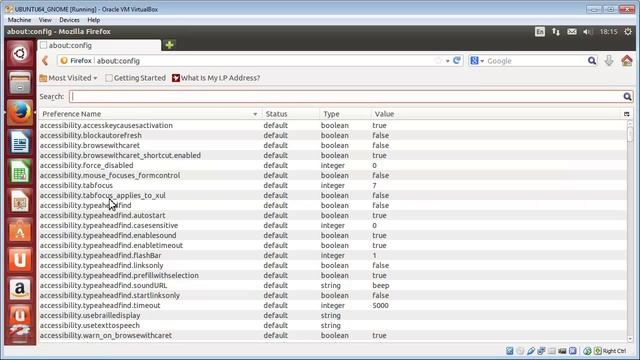Viewport: 640px width, 360px height.
Task: Sort by Preference Name header
Action: pyautogui.click(x=150, y=114)
